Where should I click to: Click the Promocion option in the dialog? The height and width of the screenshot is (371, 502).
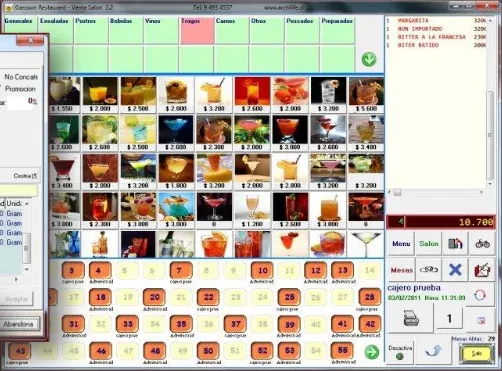click(x=20, y=89)
